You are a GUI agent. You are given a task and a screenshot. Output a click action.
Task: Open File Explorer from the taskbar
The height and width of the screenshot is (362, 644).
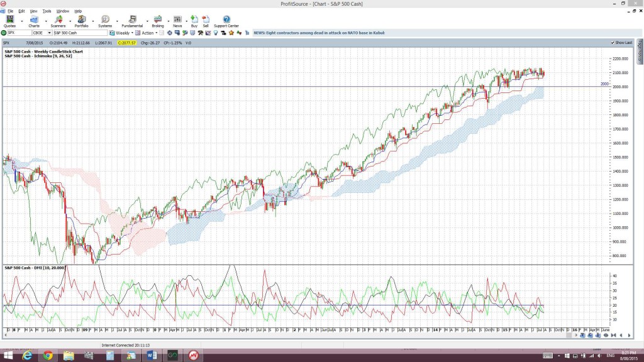(69, 355)
